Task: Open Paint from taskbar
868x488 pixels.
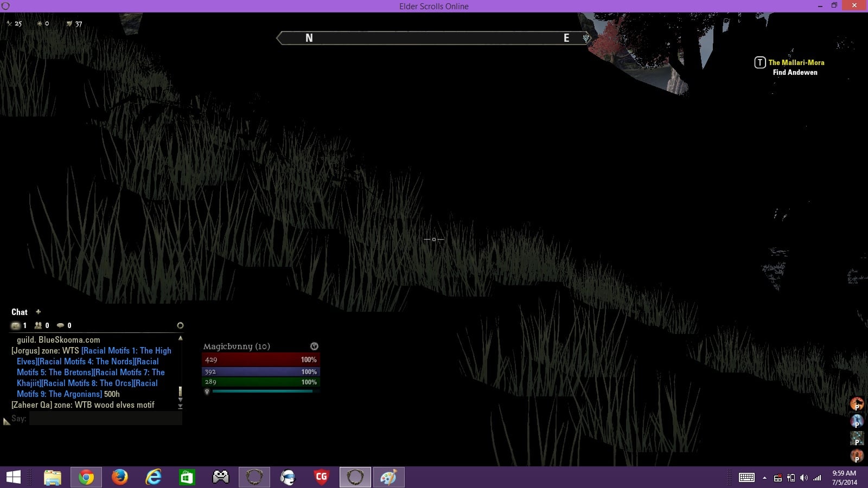Action: [x=389, y=477]
